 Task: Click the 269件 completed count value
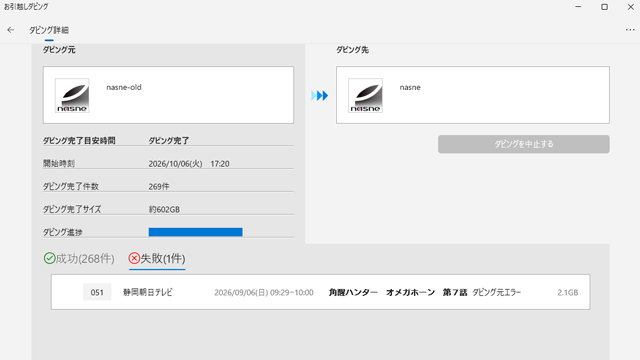pyautogui.click(x=159, y=187)
